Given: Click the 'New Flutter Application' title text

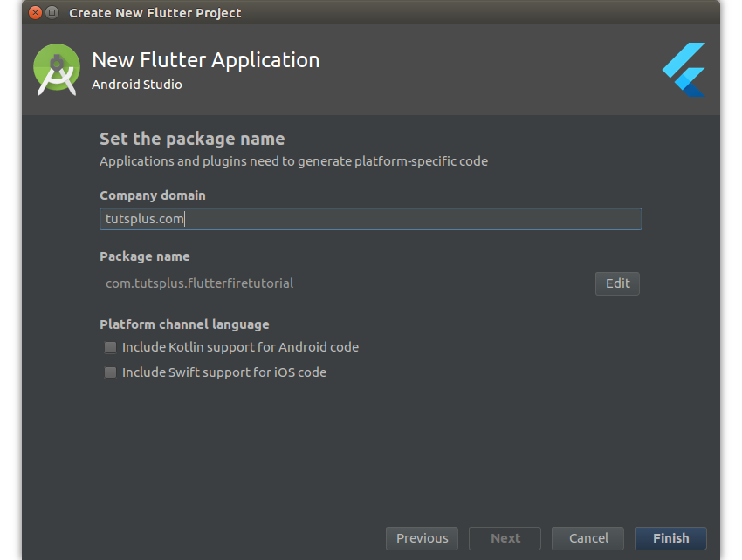Looking at the screenshot, I should click(206, 60).
